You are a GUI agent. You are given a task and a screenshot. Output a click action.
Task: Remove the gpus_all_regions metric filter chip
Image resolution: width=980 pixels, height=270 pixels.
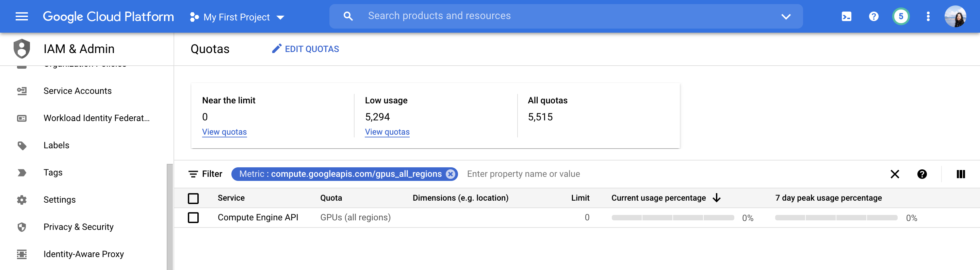click(451, 174)
